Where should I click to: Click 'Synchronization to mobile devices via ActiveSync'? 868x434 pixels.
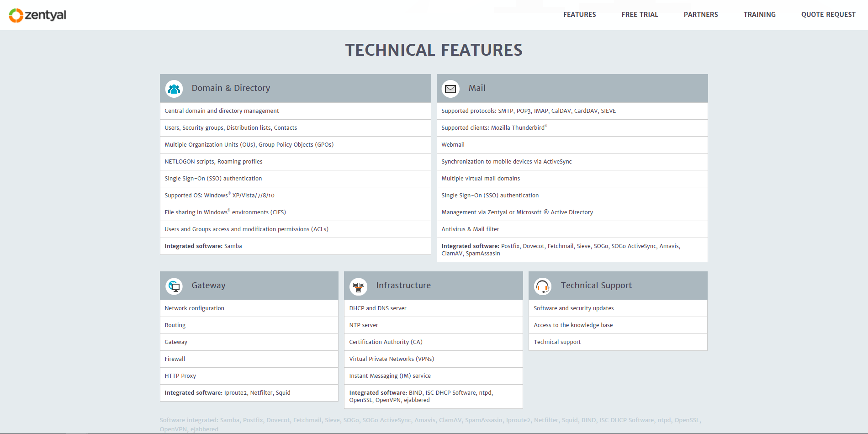pos(572,162)
